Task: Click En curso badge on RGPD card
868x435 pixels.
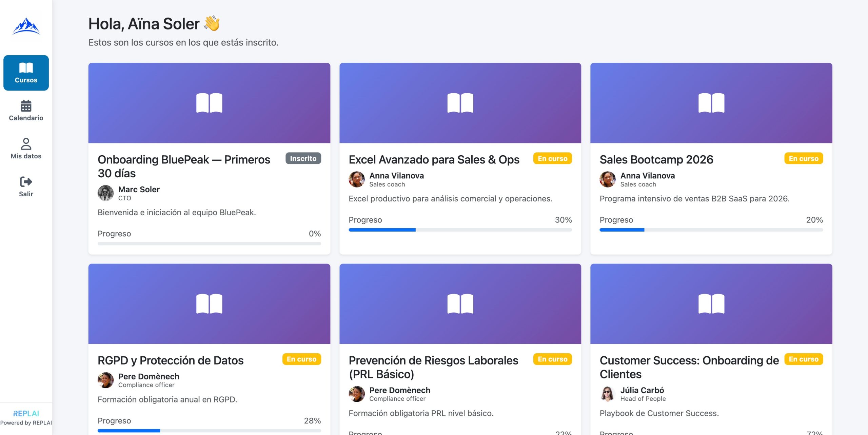Action: pos(301,359)
